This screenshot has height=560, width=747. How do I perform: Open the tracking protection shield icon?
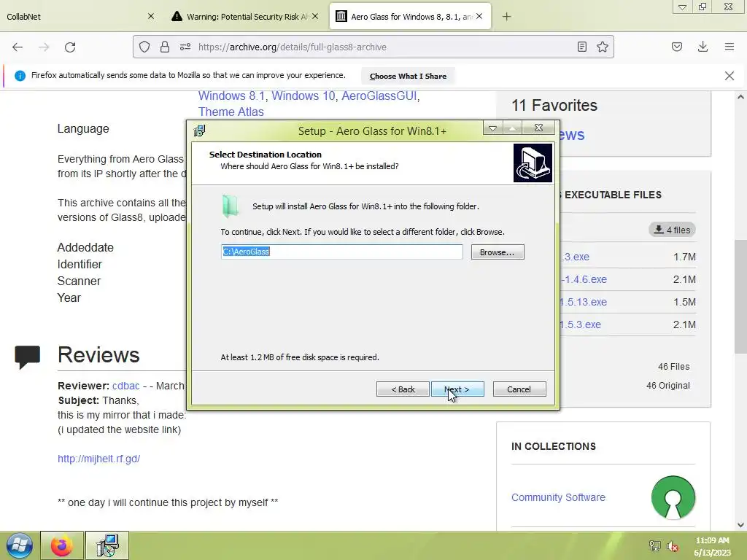pyautogui.click(x=144, y=47)
